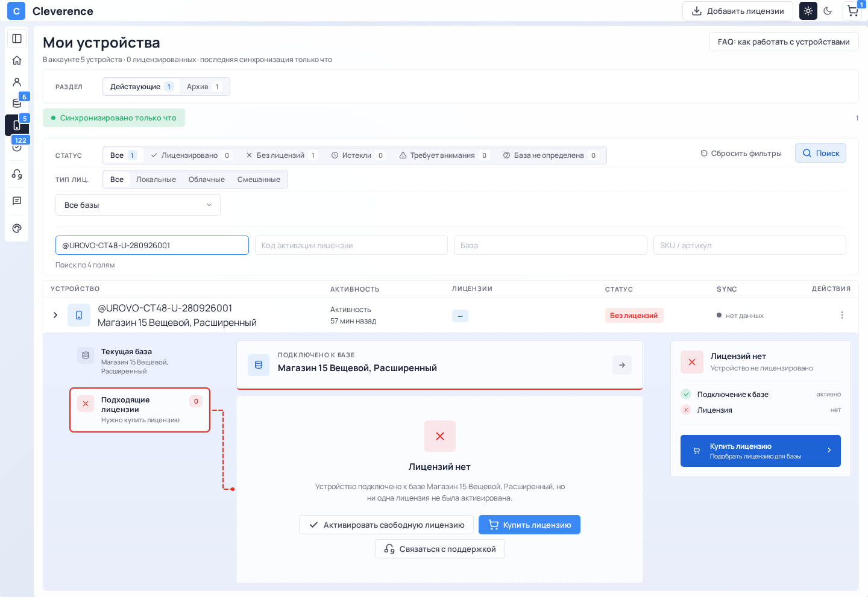868x597 pixels.
Task: Go to the Home page icon in sidebar
Action: (17, 60)
